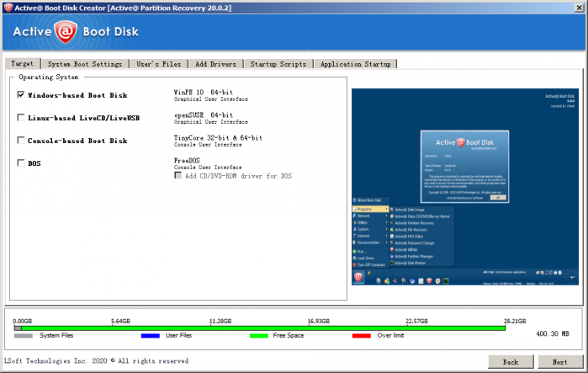Viewport: 588px width, 373px height.
Task: Click the 400.30 MB size value
Action: coord(553,333)
